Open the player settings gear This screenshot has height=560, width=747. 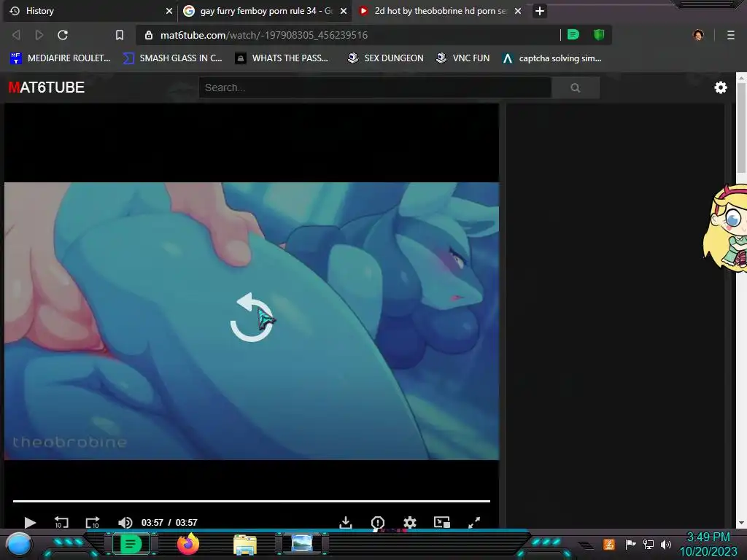coord(410,522)
